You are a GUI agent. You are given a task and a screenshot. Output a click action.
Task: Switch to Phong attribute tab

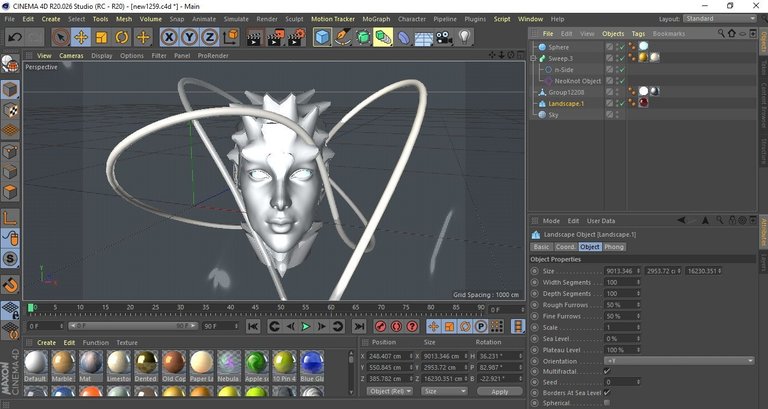(x=614, y=247)
